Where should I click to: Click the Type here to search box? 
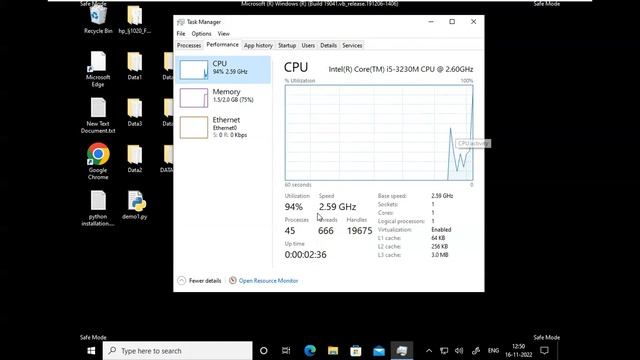coord(178,351)
